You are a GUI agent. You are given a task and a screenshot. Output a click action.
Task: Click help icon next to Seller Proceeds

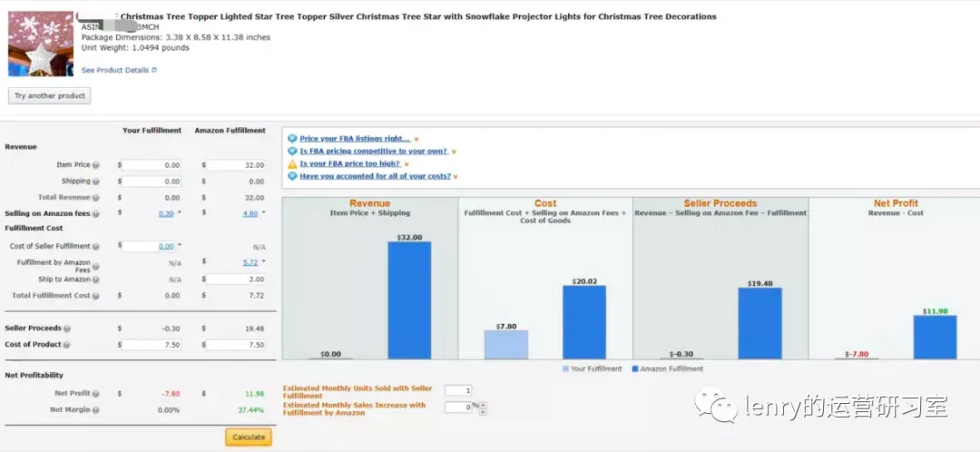coord(67,329)
